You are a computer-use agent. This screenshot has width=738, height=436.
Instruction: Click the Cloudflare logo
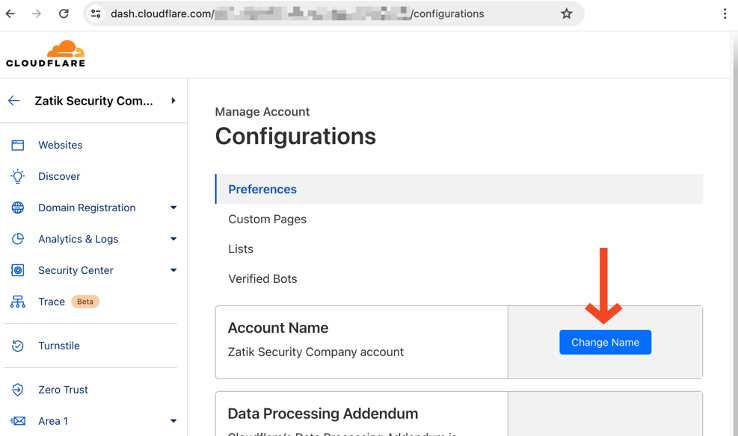coord(46,54)
